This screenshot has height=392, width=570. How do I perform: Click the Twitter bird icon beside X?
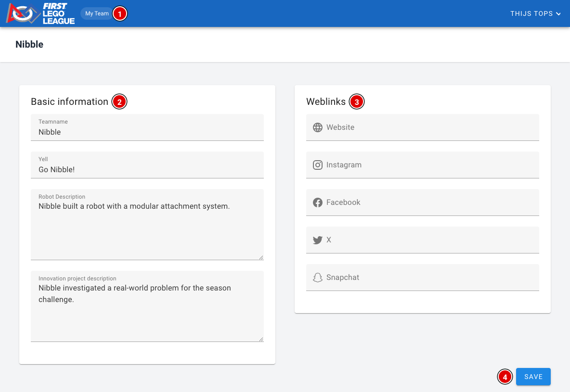(318, 240)
